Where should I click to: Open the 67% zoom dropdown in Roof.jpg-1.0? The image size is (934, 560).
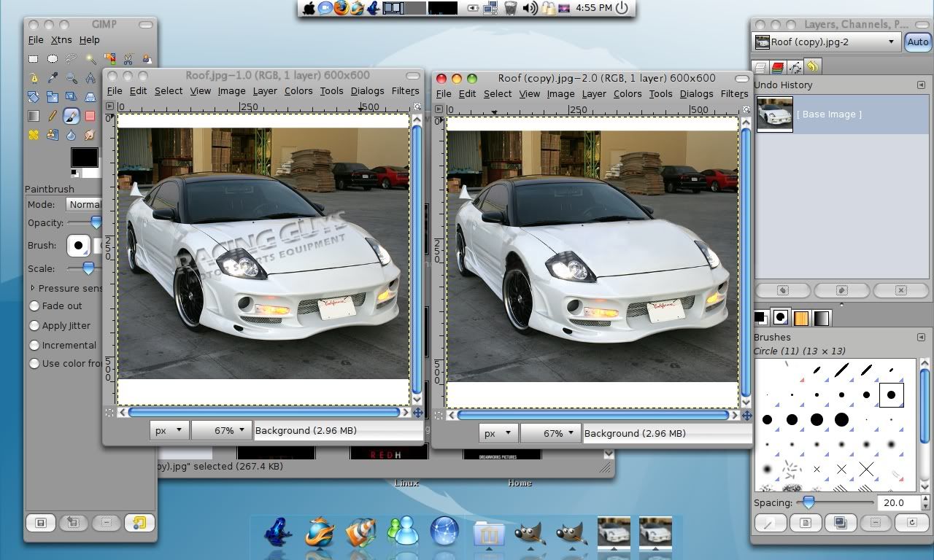(222, 431)
